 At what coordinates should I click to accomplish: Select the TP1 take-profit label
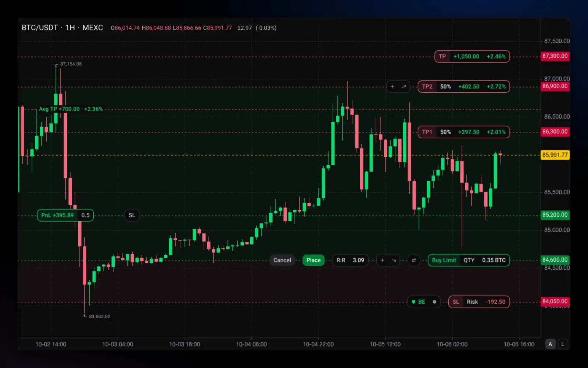(x=427, y=132)
